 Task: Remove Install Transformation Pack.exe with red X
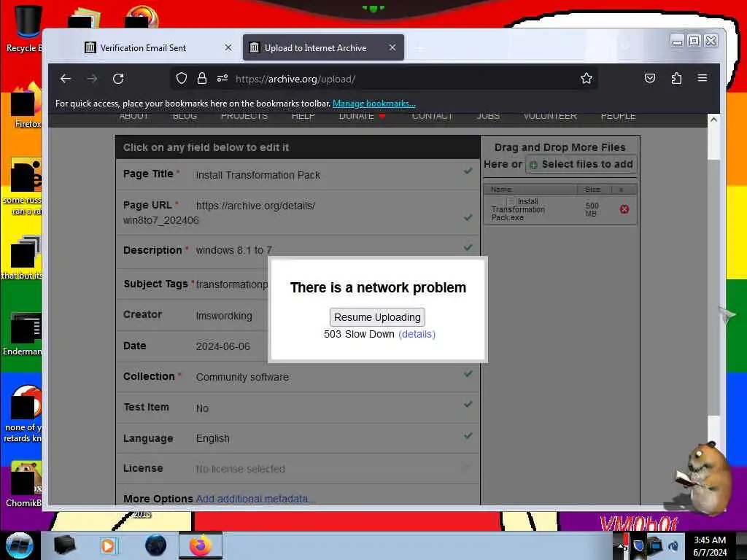point(624,209)
